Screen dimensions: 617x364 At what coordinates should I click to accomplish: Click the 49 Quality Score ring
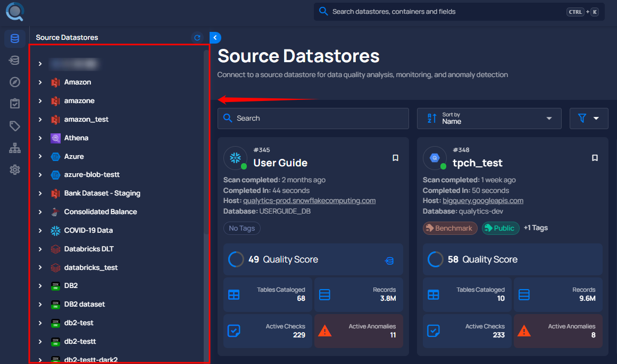[x=236, y=259]
